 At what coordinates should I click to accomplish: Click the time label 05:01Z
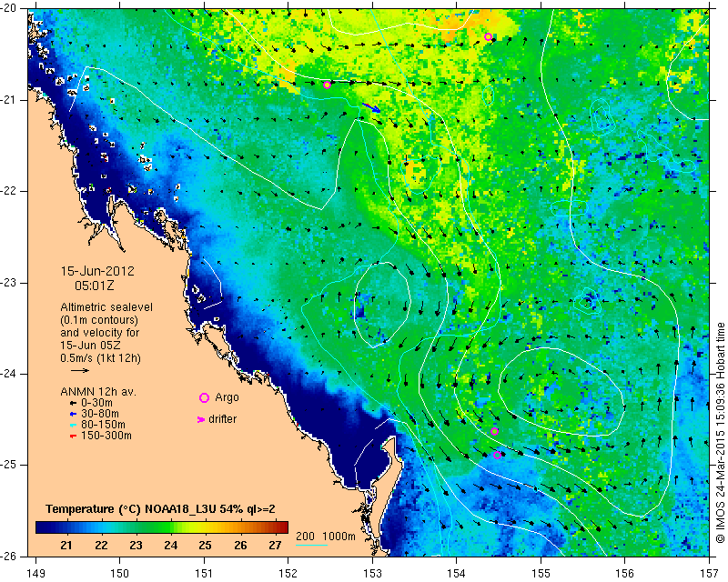tap(95, 286)
